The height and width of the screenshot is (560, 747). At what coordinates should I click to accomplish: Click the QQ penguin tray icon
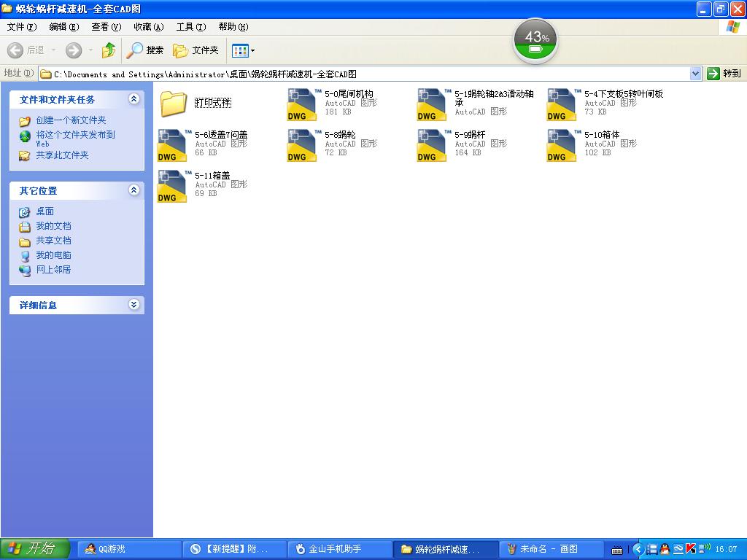pyautogui.click(x=665, y=549)
